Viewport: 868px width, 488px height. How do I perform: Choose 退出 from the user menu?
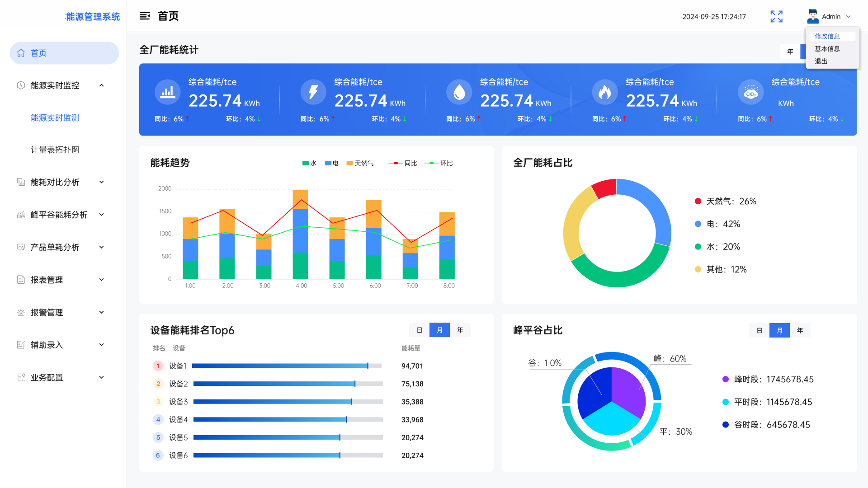(821, 61)
